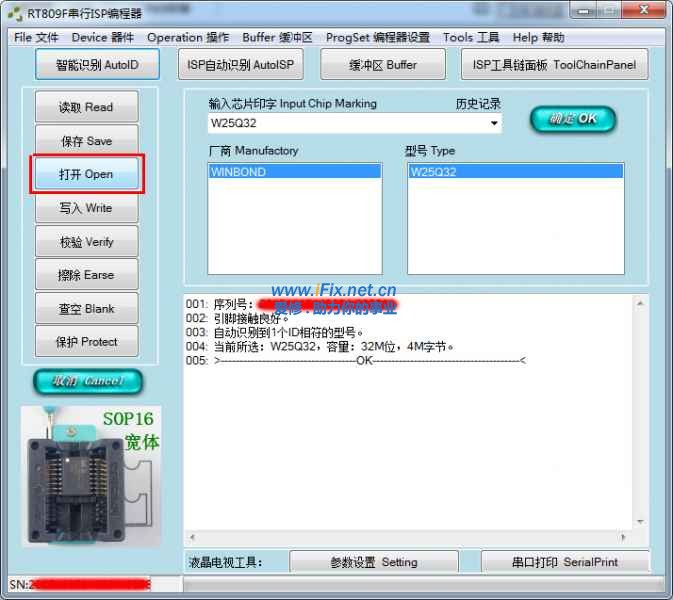
Task: Open the ISP ToolChainPanel
Action: [x=553, y=65]
